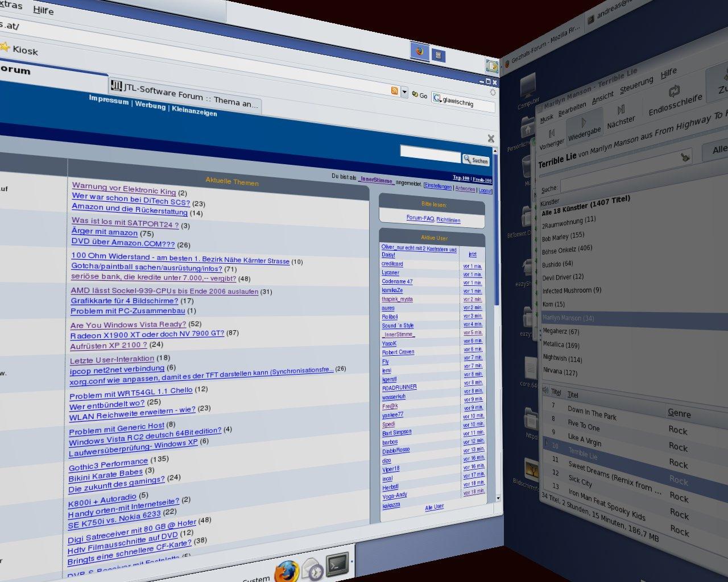Screen dimensions: 728x582
Task: Click the RSS feed icon in Firefox address bar
Action: 395,91
